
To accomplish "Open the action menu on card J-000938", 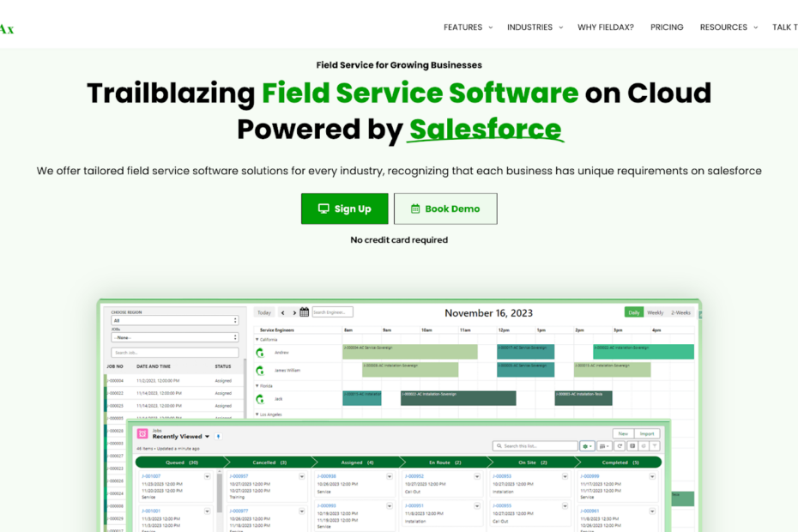I will point(390,476).
